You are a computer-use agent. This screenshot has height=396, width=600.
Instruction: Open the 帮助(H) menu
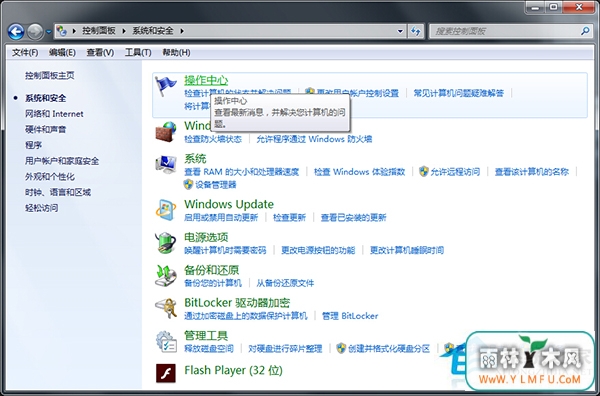click(x=176, y=52)
